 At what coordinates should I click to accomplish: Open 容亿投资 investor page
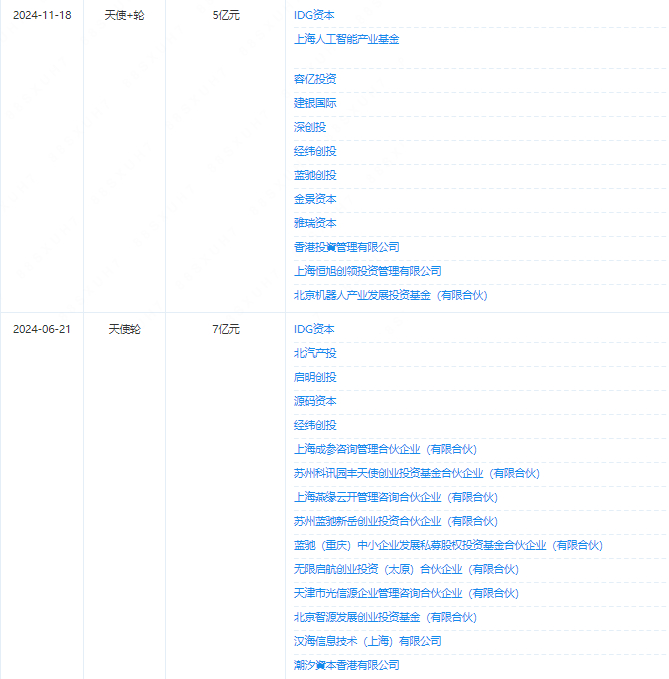coord(315,79)
